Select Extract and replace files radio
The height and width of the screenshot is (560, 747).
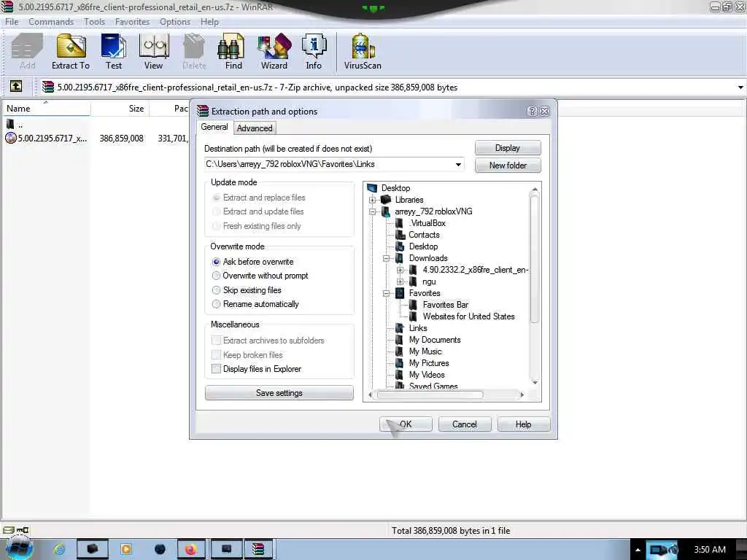pyautogui.click(x=216, y=198)
